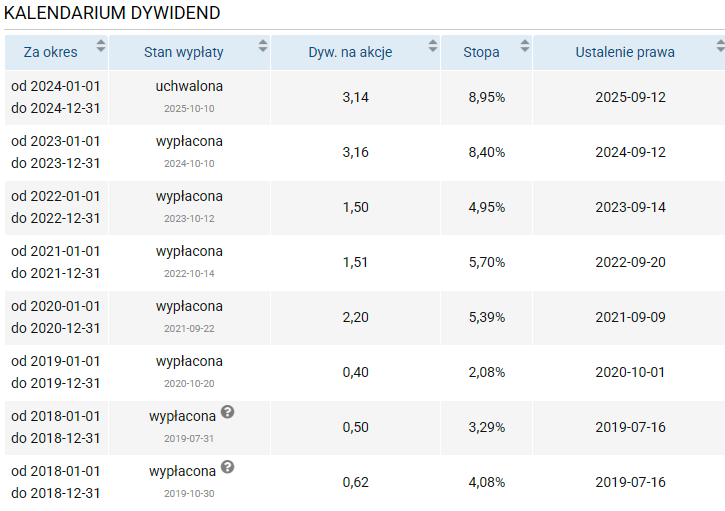Click the sort arrows beside Ustalenie prawa
The image size is (725, 511).
point(720,46)
